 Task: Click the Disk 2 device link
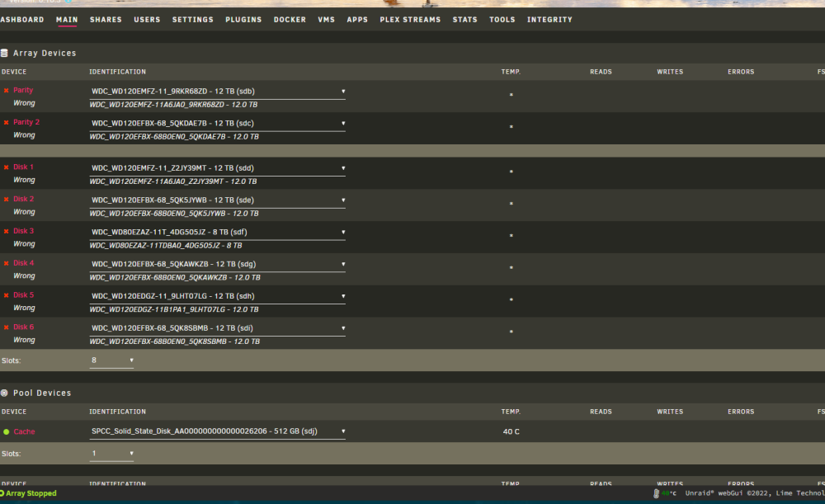24,200
